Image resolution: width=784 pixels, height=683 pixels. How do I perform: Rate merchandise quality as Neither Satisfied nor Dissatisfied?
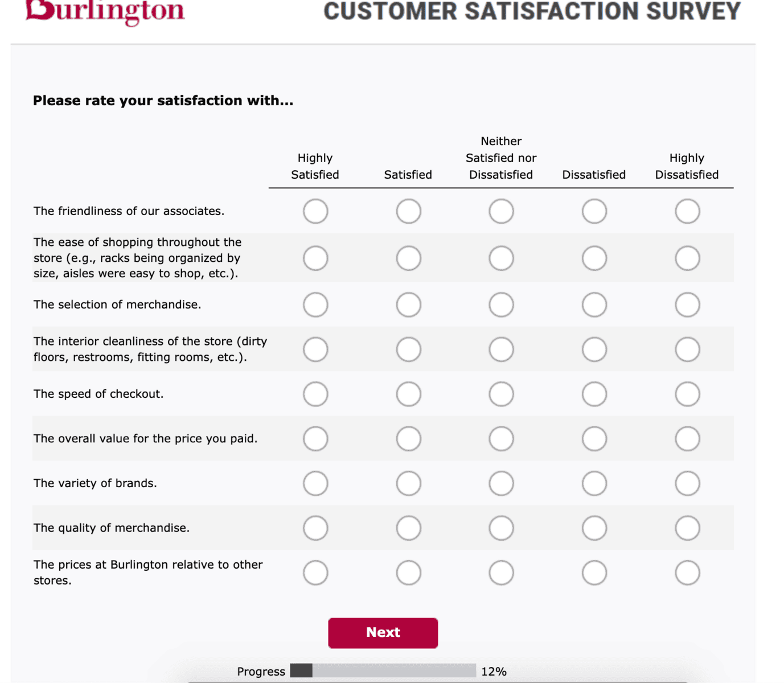click(501, 528)
